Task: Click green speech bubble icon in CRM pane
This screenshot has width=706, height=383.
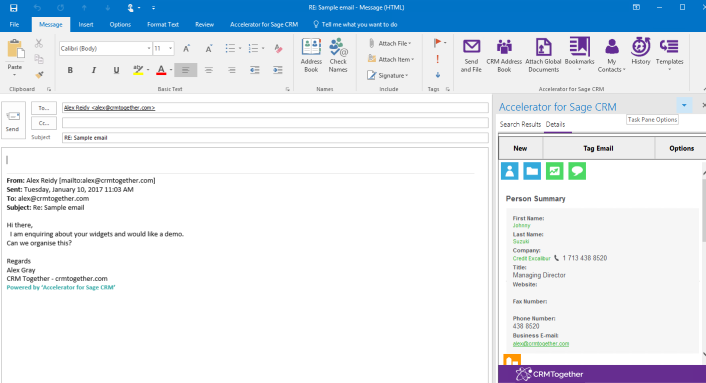Action: 577,171
